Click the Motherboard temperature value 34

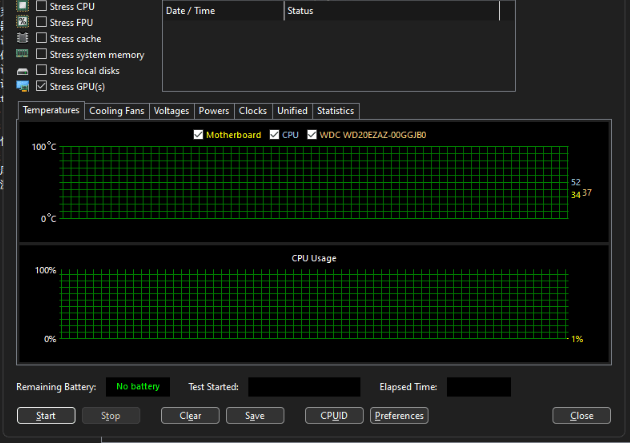pos(576,195)
